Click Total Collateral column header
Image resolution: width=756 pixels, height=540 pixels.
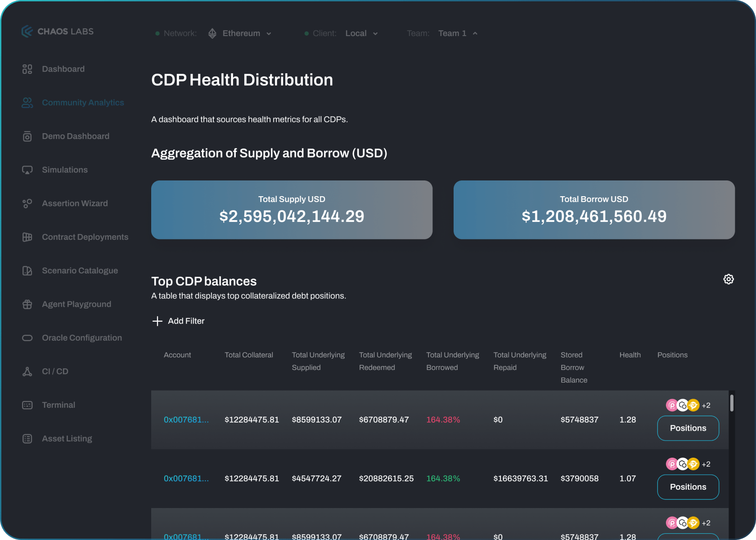(x=249, y=355)
